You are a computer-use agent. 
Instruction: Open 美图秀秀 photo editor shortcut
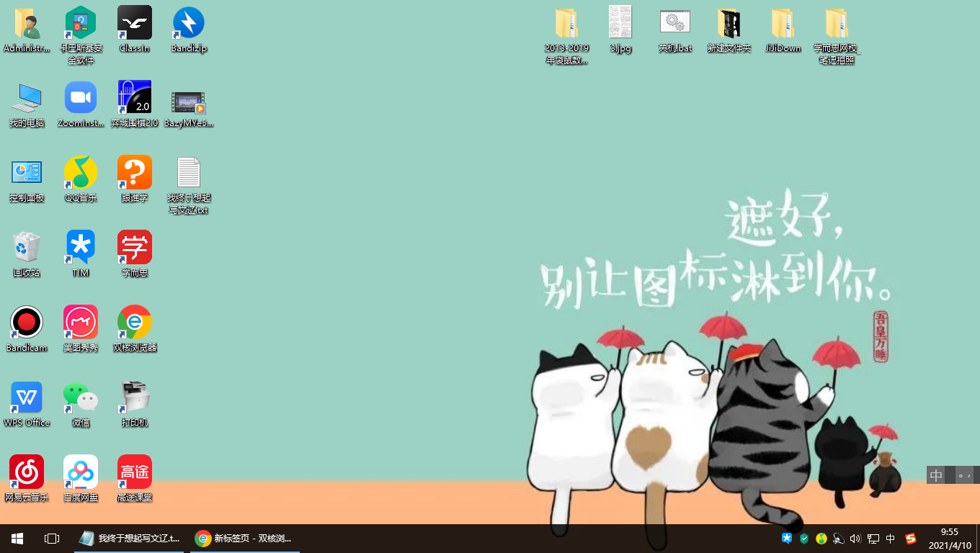point(81,330)
